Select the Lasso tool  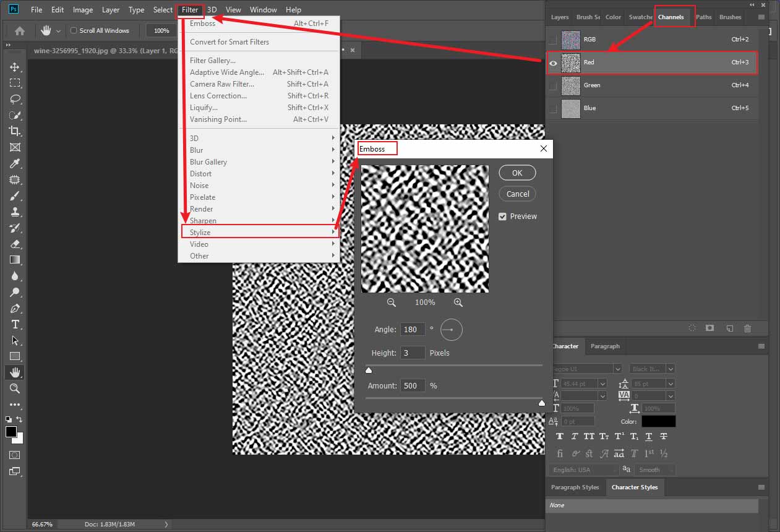[15, 99]
